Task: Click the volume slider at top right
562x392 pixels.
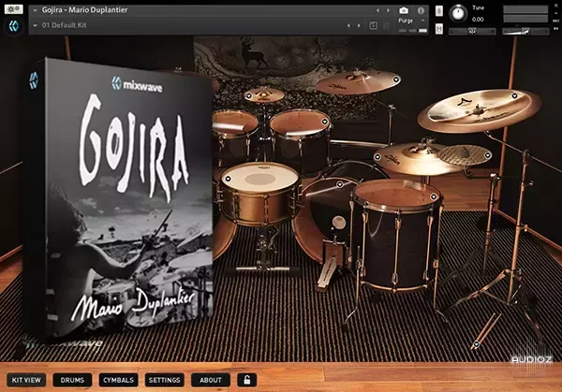Action: pyautogui.click(x=525, y=32)
